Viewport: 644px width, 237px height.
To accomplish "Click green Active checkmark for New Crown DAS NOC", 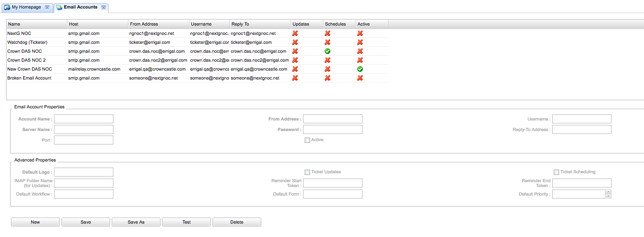I will click(360, 69).
